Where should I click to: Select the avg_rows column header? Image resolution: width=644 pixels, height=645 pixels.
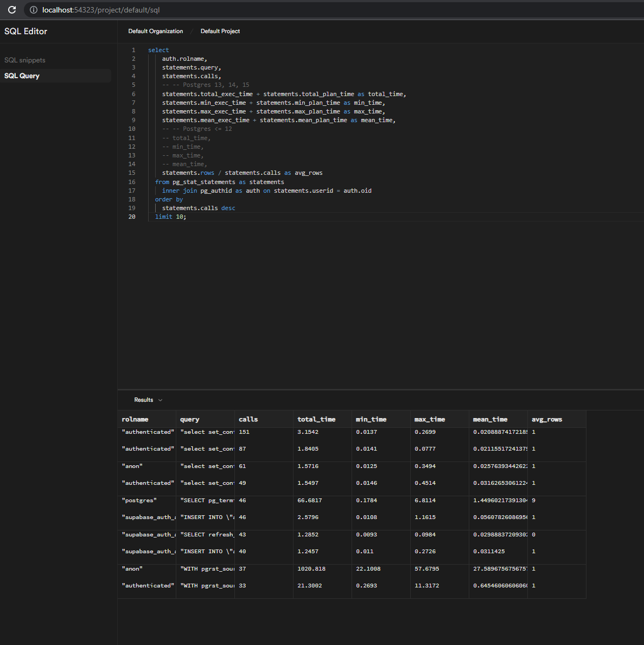click(546, 419)
